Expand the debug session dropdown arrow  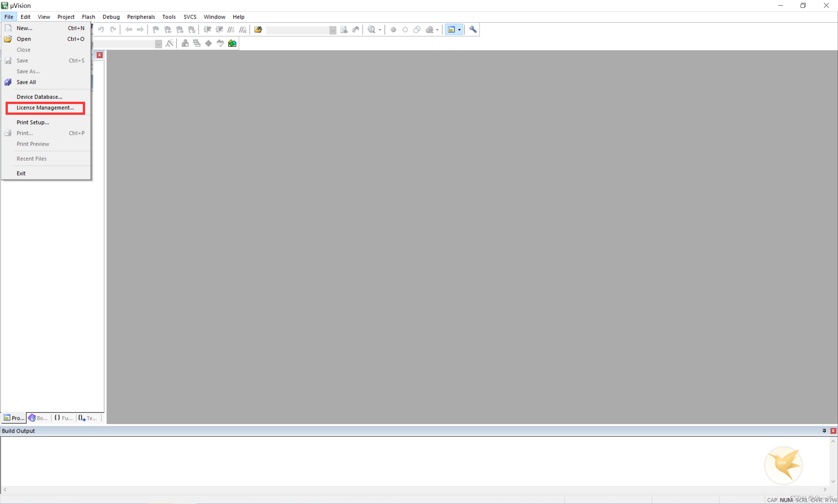coord(380,29)
